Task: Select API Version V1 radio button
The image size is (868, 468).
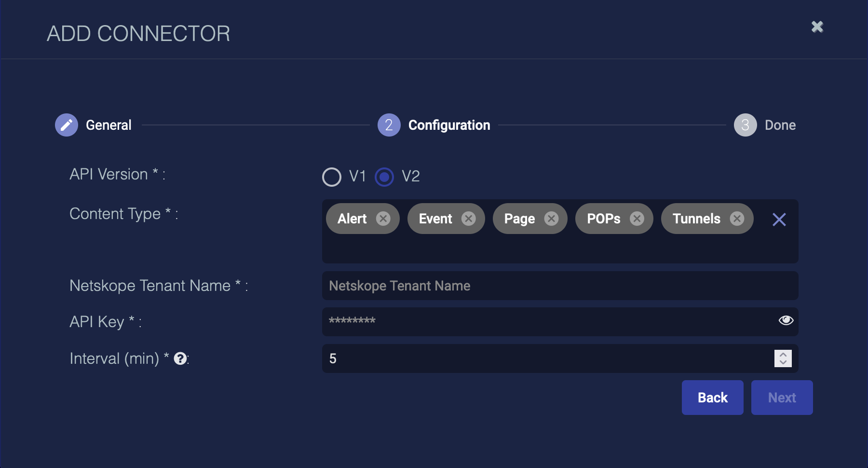Action: (332, 177)
